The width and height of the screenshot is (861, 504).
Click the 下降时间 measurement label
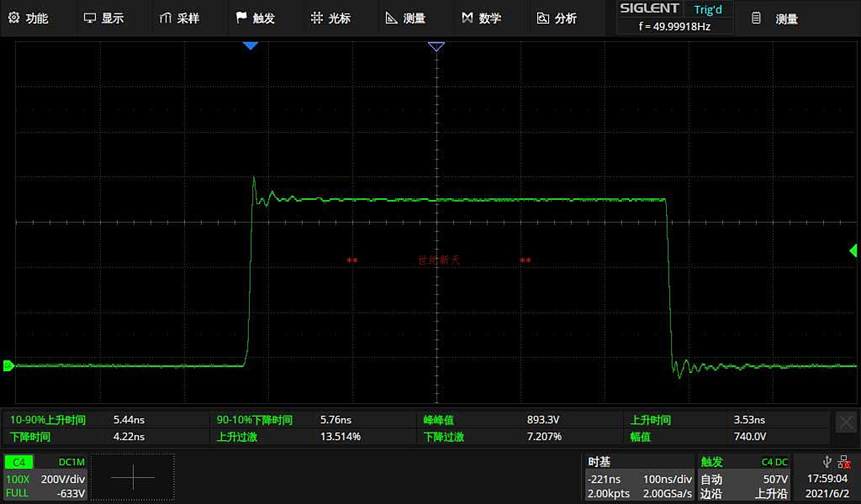pyautogui.click(x=30, y=437)
